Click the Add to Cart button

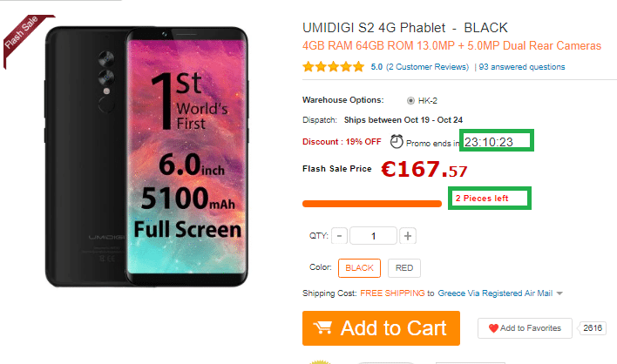[380, 328]
